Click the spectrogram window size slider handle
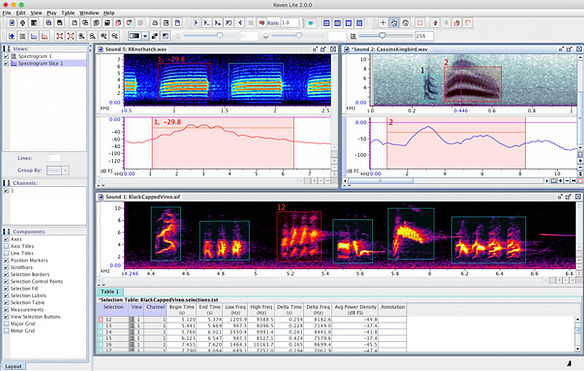Viewport: 584px width, 371px height. [x=382, y=36]
